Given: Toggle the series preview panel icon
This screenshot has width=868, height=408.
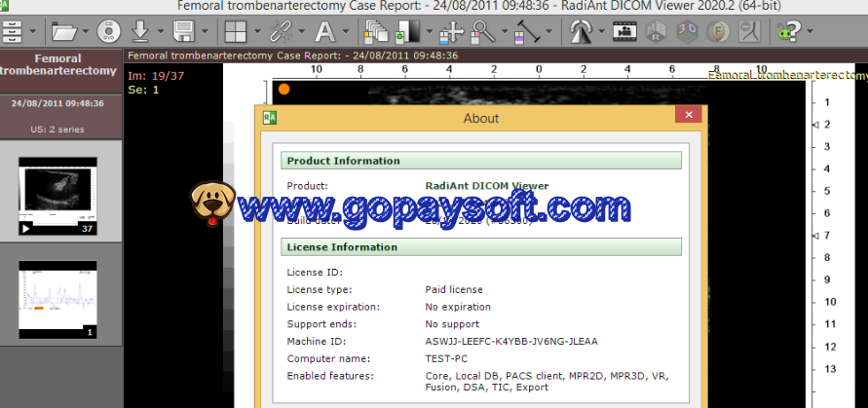Looking at the screenshot, I should pyautogui.click(x=11, y=31).
